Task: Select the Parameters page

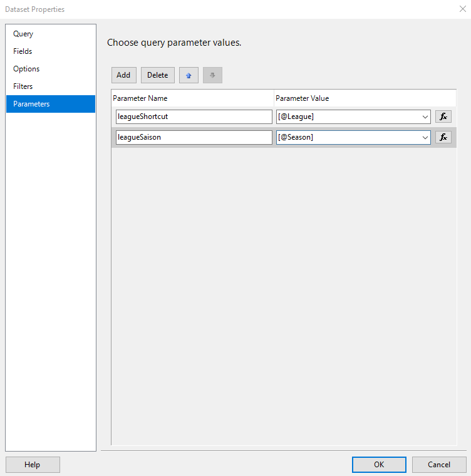Action: pyautogui.click(x=31, y=104)
